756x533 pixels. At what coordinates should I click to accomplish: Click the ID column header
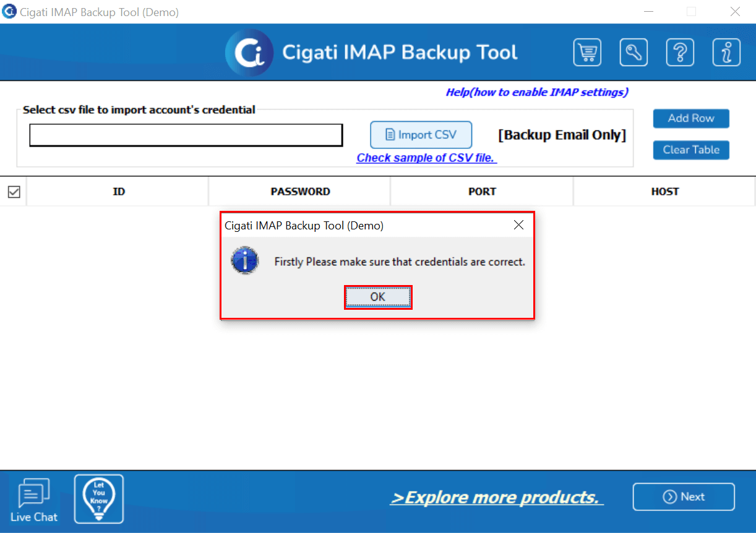[x=118, y=192]
